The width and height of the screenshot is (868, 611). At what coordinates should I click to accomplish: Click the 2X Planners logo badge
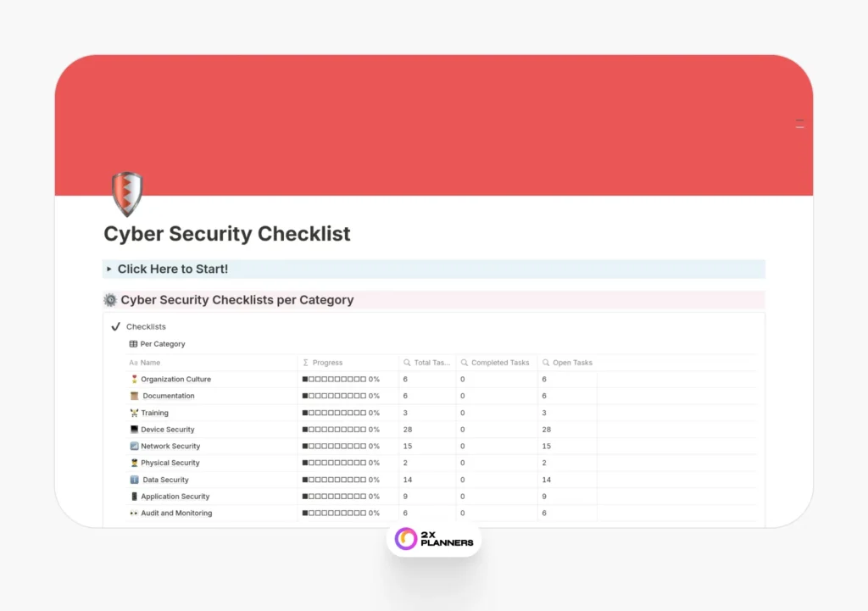coord(434,538)
